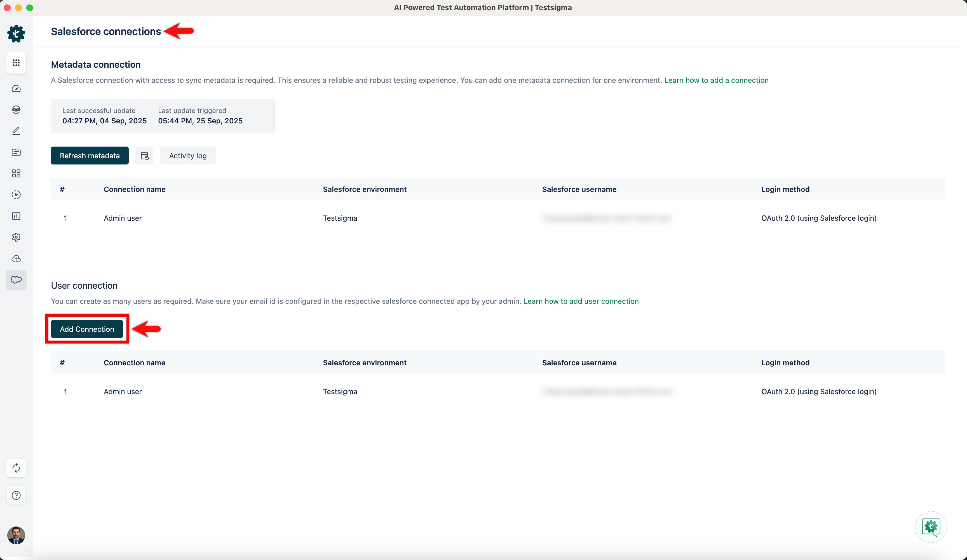Open the bar-chart reports sidebar icon

(x=16, y=216)
